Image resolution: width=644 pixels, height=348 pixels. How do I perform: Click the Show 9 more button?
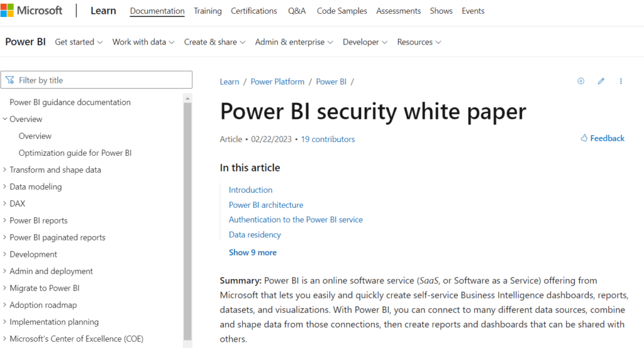pyautogui.click(x=252, y=253)
